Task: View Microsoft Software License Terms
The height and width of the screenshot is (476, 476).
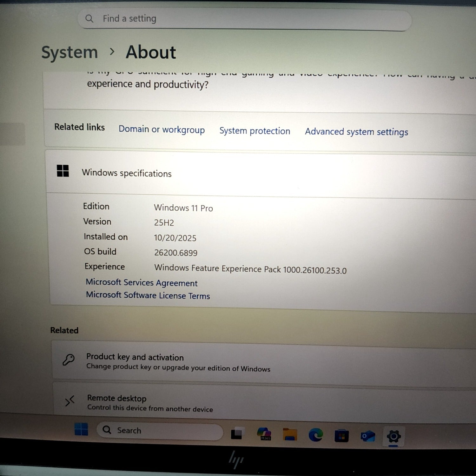Action: (148, 295)
